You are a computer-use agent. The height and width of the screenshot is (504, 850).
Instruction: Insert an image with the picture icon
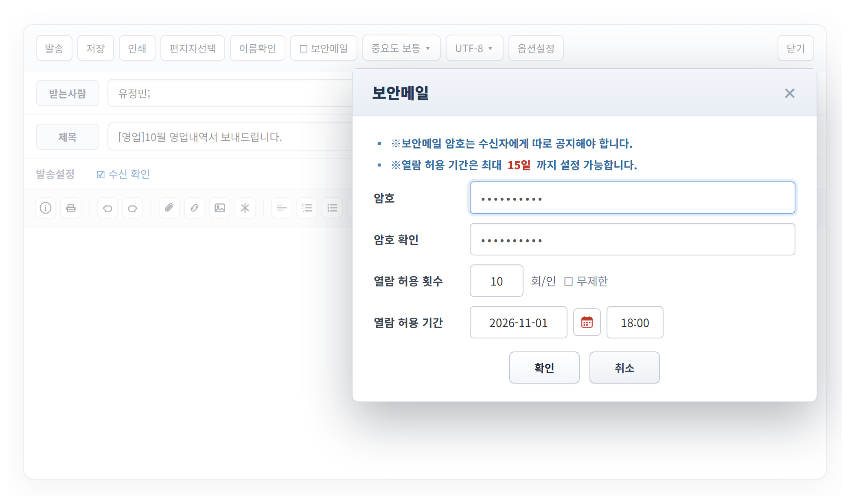point(220,208)
